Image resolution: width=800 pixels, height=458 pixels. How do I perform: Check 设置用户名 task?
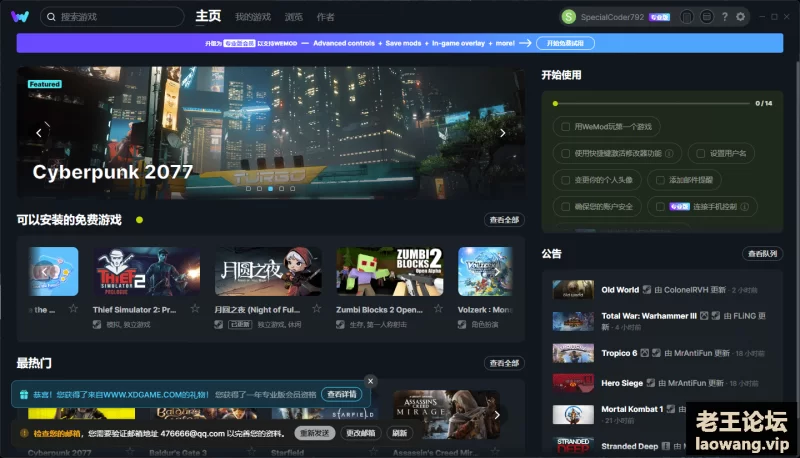click(701, 153)
